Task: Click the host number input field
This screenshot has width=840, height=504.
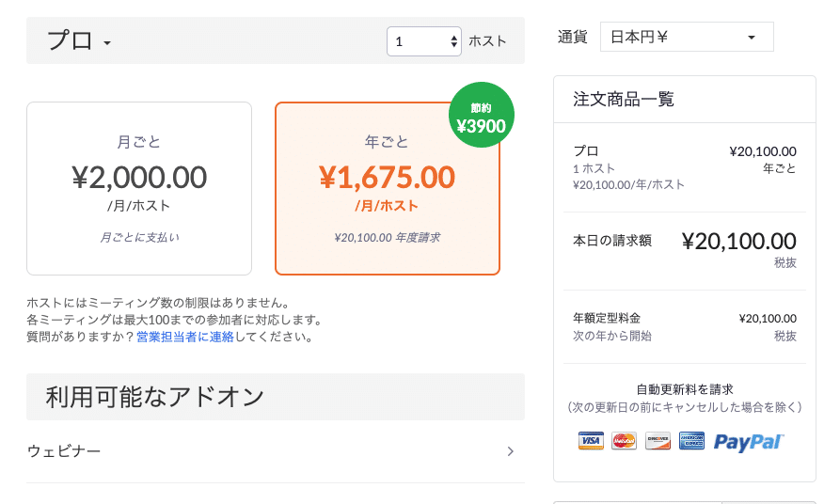Action: click(x=423, y=41)
